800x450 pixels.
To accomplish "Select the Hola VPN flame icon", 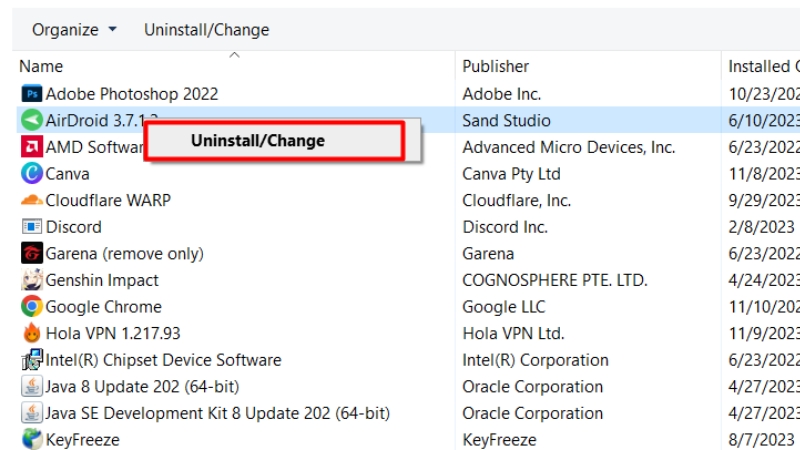I will point(32,333).
